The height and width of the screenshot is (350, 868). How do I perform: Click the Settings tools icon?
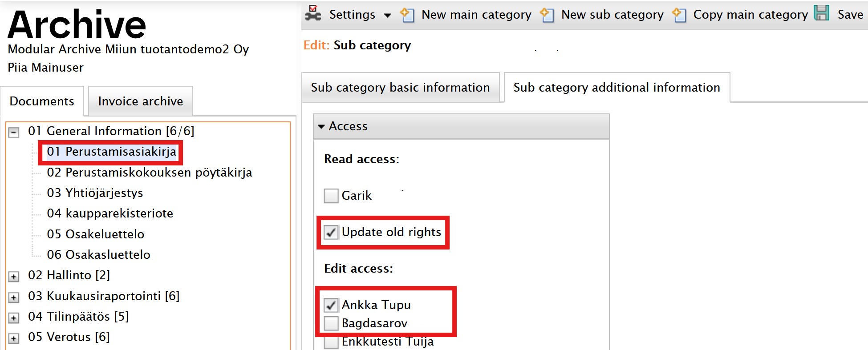[313, 13]
